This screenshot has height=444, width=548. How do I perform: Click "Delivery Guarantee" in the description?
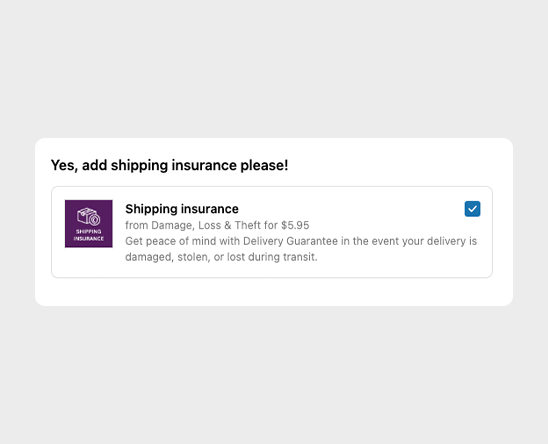click(x=290, y=241)
